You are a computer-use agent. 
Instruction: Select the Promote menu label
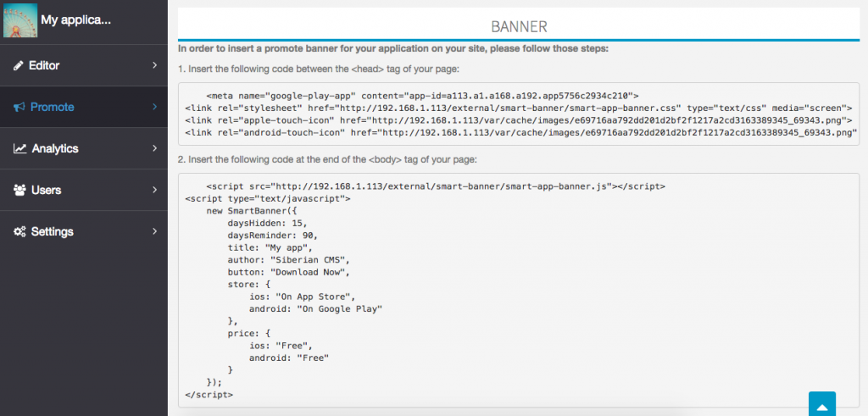tap(53, 107)
